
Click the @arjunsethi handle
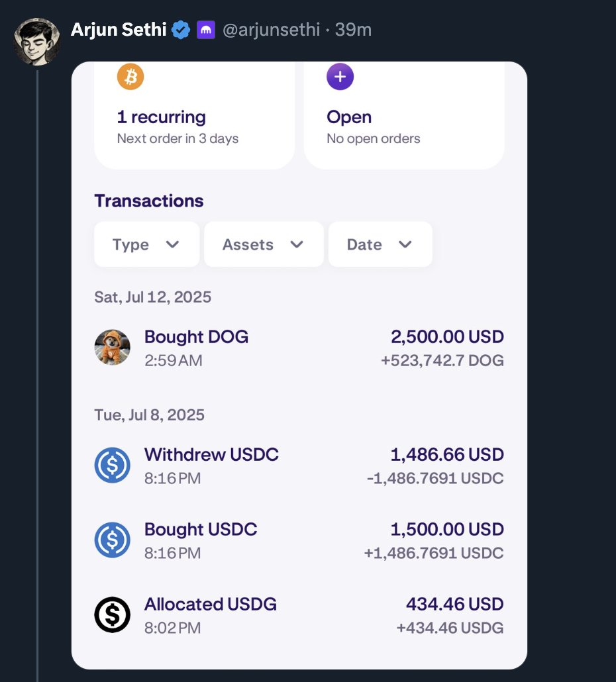271,30
